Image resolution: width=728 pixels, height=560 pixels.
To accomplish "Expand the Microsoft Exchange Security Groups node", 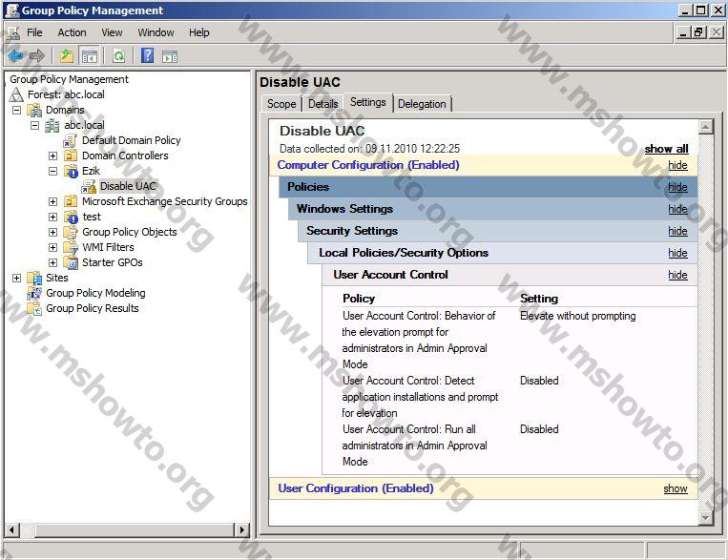I will click(52, 201).
